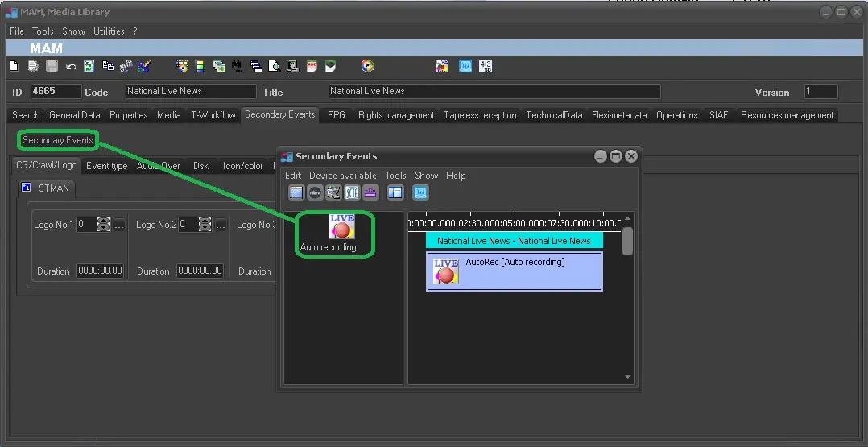Open the Logo No.2 browse ellipsis button

221,225
